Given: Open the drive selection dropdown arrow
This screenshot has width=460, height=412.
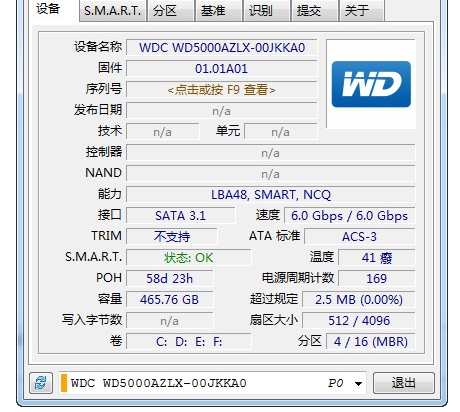Looking at the screenshot, I should click(358, 383).
